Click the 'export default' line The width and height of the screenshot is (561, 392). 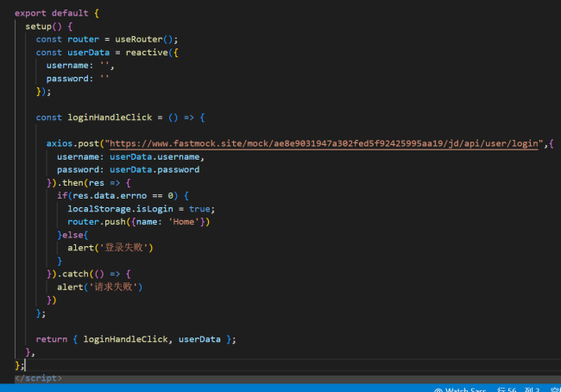(57, 13)
